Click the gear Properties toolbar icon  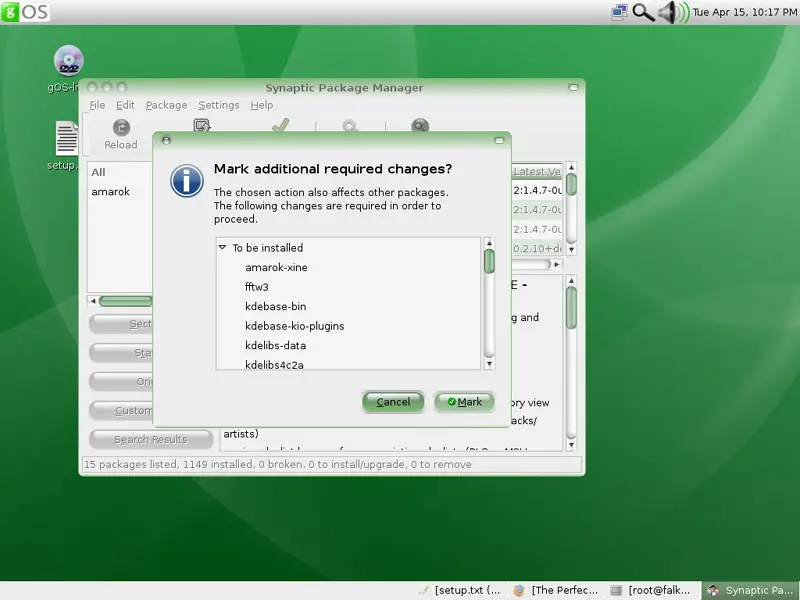[x=349, y=126]
